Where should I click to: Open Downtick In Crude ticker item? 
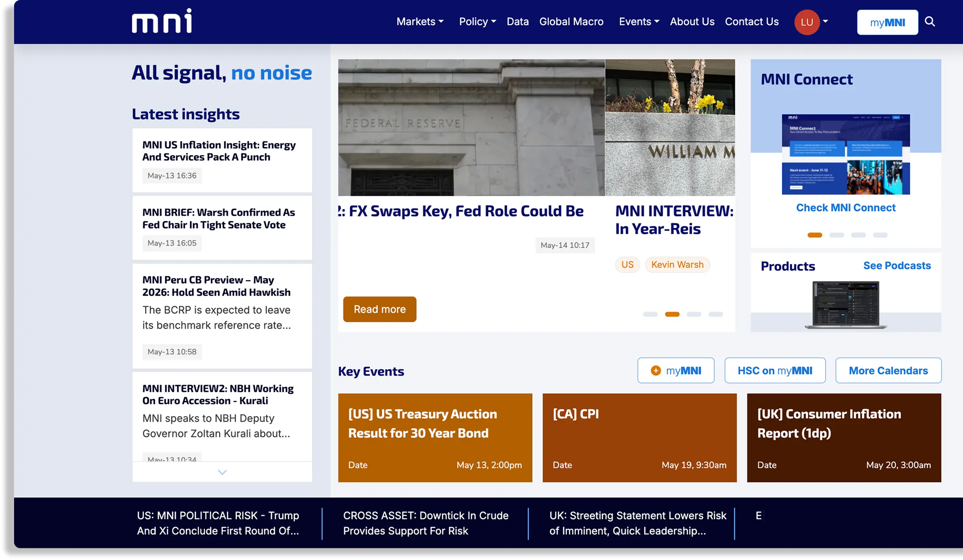[426, 523]
